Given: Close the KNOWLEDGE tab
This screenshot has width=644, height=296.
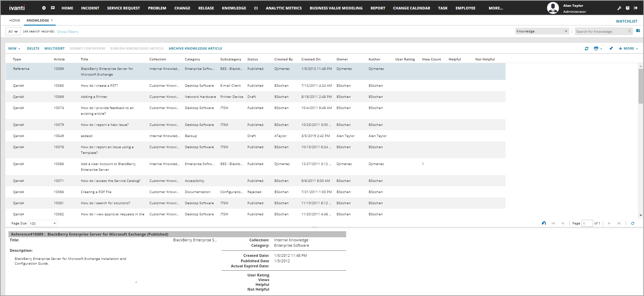Looking at the screenshot, I should click(x=52, y=20).
